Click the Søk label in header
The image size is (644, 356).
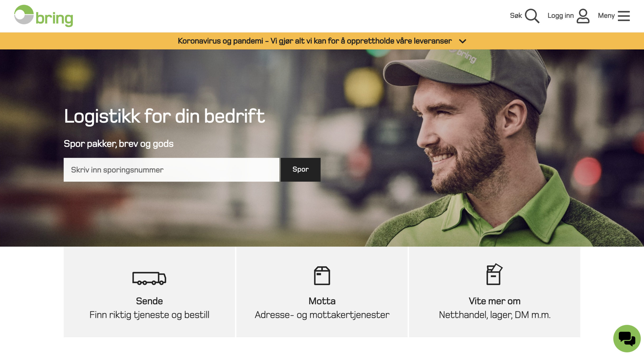[x=516, y=16]
